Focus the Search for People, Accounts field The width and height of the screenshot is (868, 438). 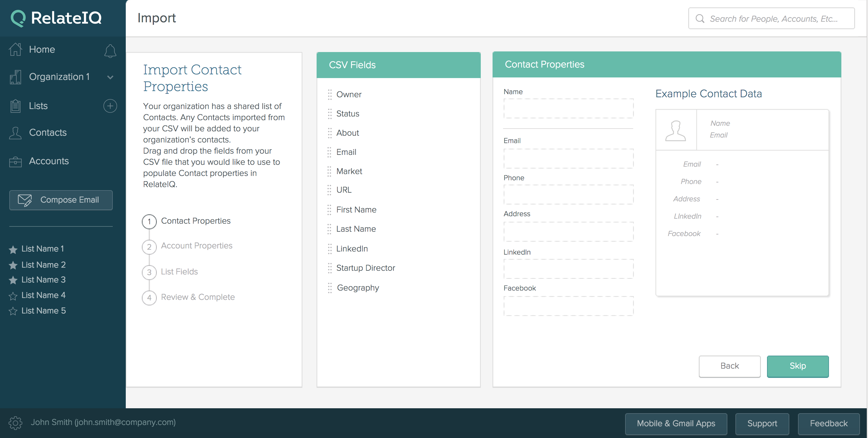[771, 19]
